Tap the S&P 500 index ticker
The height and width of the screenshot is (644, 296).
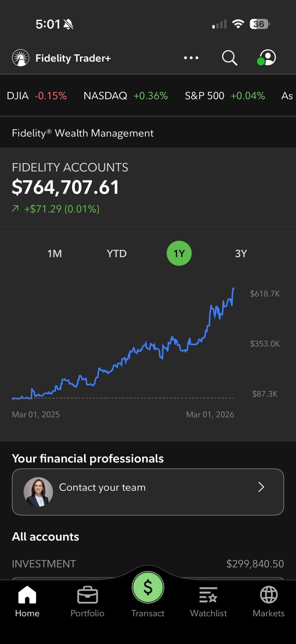click(x=225, y=96)
